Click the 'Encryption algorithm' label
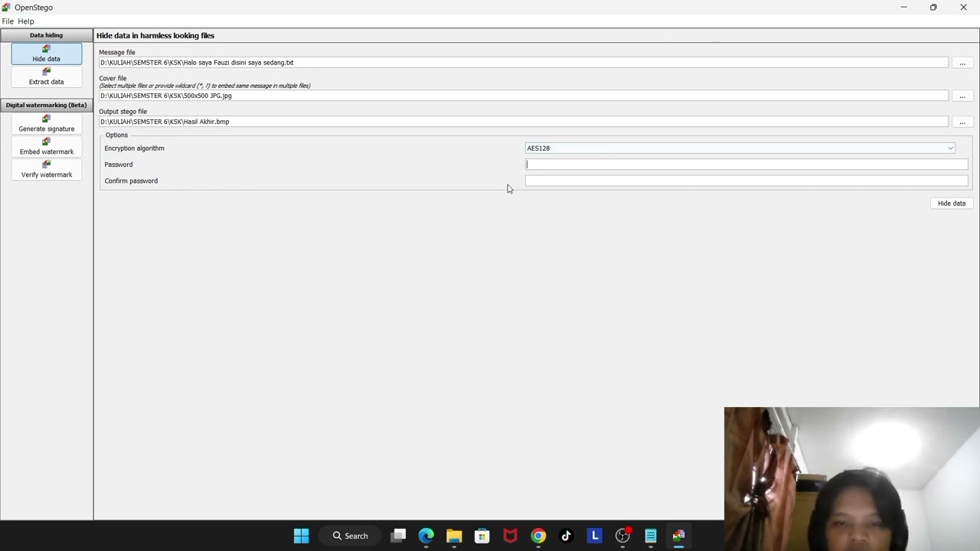The image size is (980, 551). [x=134, y=148]
